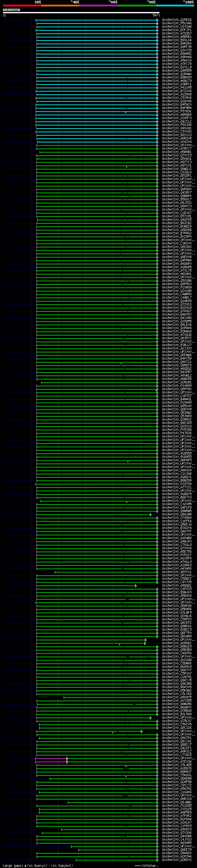Open hit UniRef100_P50346
Screen dimensions: 197x868
click(x=177, y=23)
